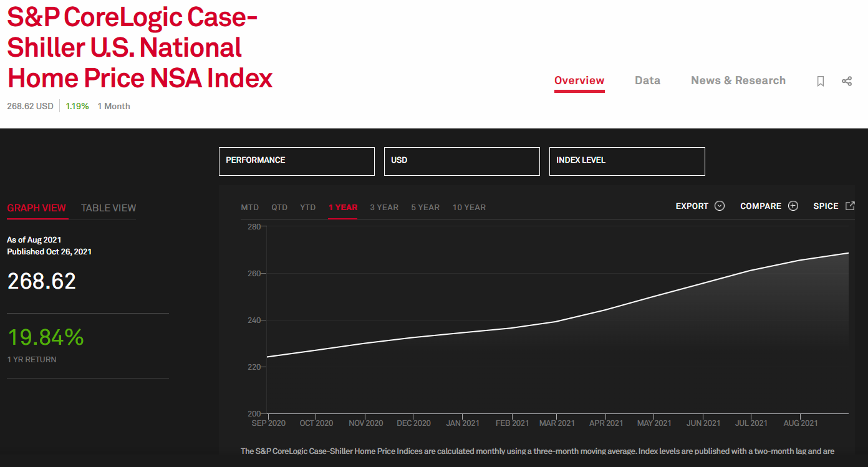Click the AUG 2021 axis label
This screenshot has height=467, width=868.
click(800, 423)
